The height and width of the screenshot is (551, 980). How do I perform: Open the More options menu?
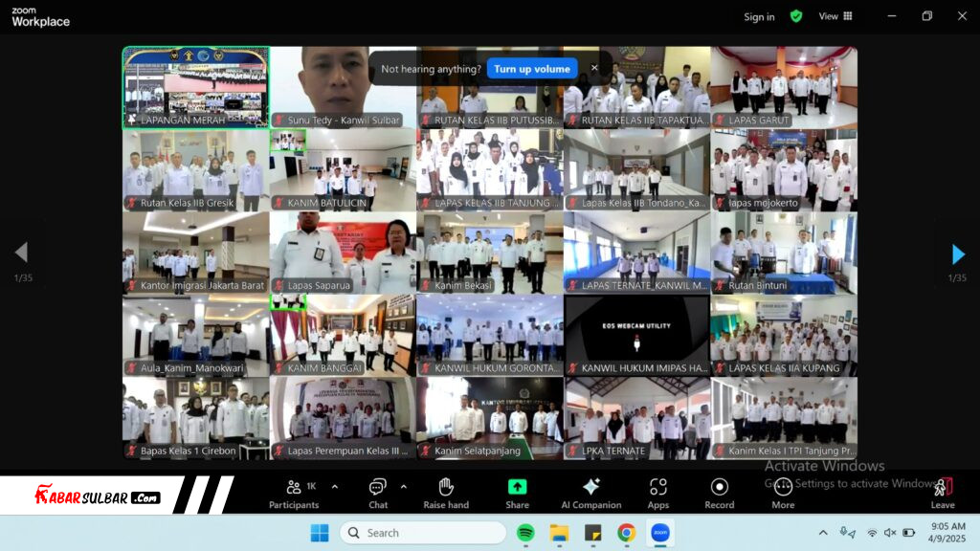[x=783, y=493]
